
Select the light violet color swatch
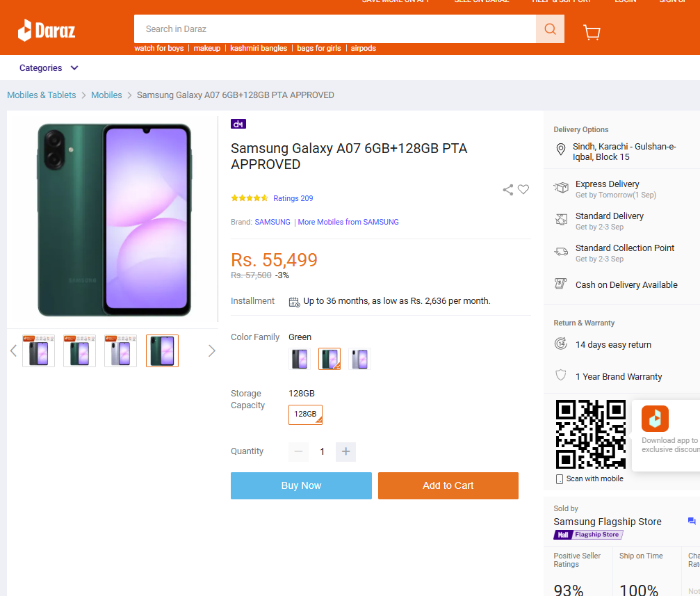[x=359, y=359]
